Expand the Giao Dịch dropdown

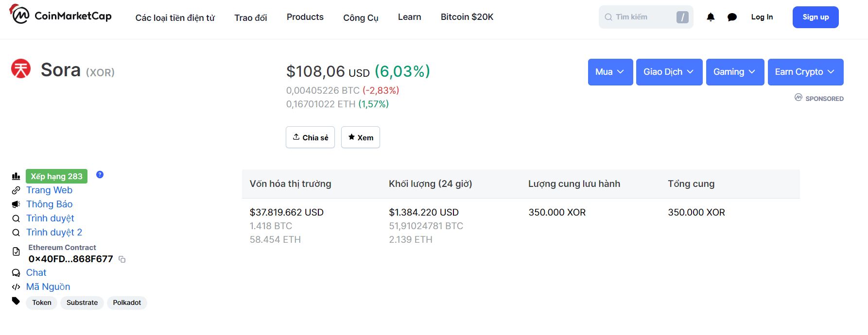[x=669, y=72]
